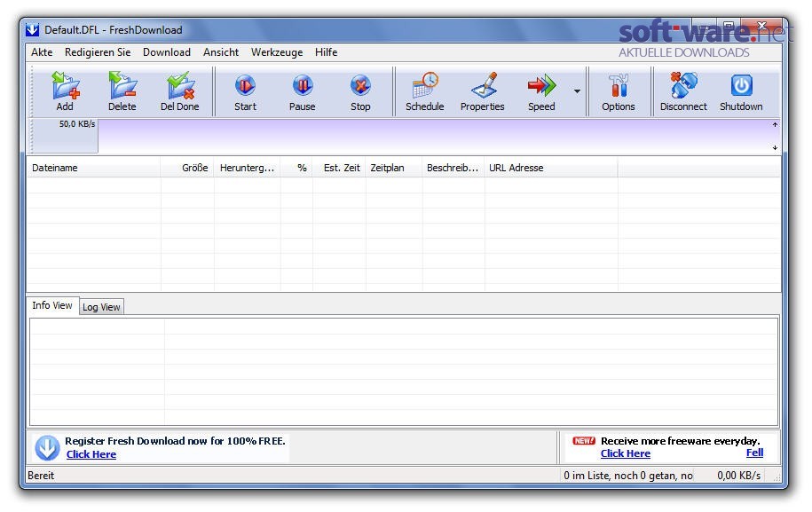812x512 pixels.
Task: Click the Del Done toolbar icon
Action: pos(179,91)
